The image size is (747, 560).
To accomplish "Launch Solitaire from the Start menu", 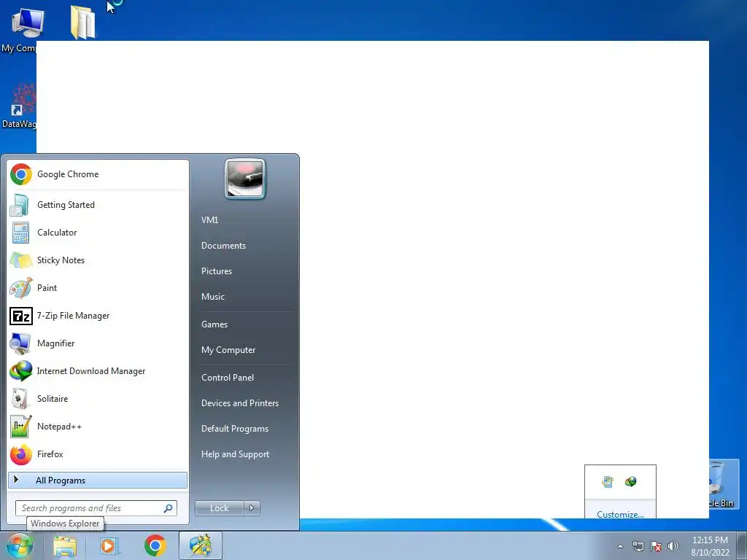I will coord(97,399).
